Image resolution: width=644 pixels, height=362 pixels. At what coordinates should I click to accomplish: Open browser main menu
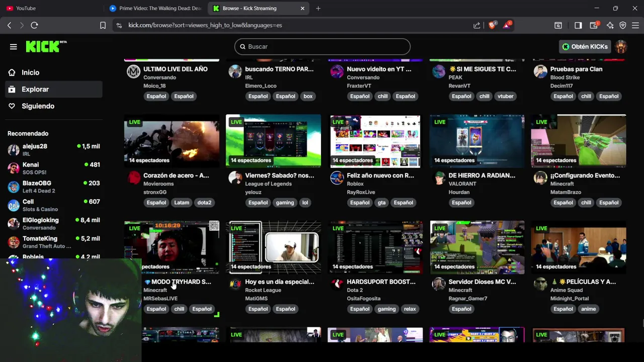pos(635,25)
